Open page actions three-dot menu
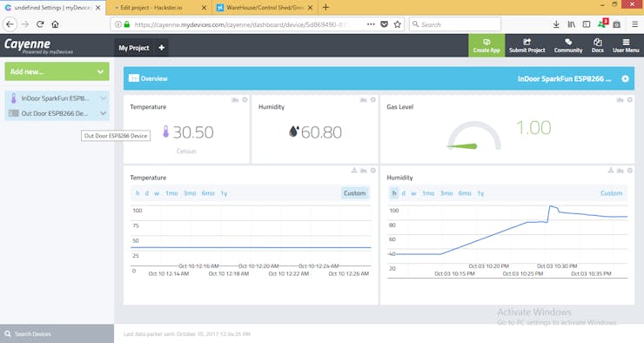This screenshot has width=644, height=343. coord(371,24)
